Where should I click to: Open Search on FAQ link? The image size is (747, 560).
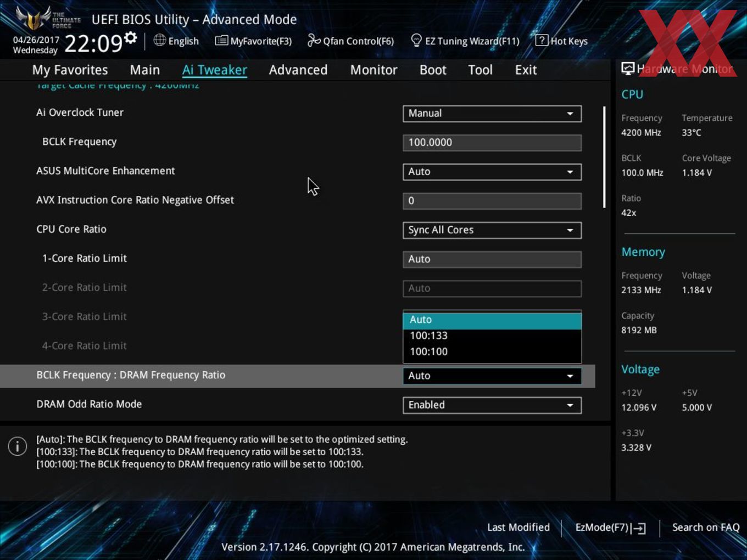(706, 528)
